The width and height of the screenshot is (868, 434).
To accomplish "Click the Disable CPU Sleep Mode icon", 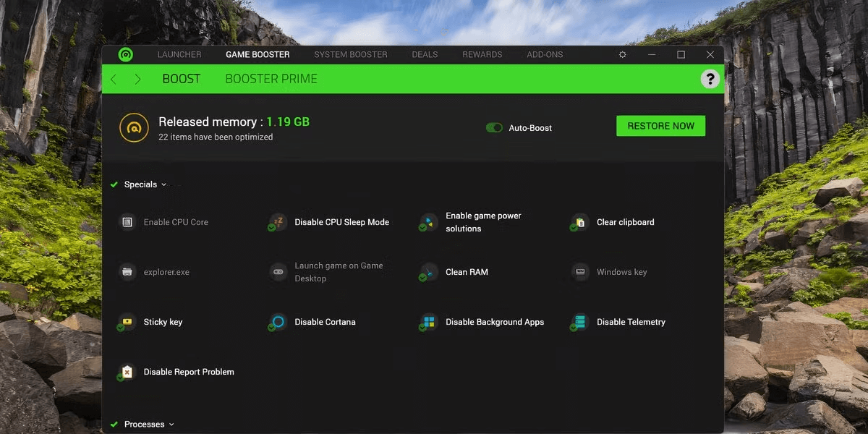I will coord(278,222).
